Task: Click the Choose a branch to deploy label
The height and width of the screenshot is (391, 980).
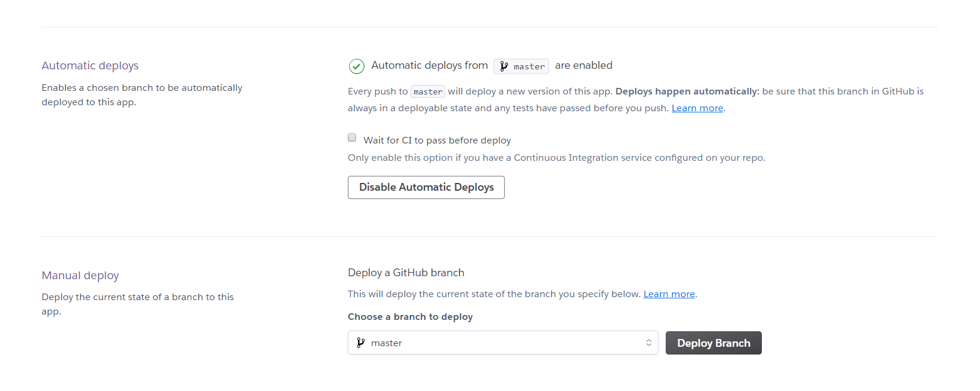Action: [x=411, y=317]
